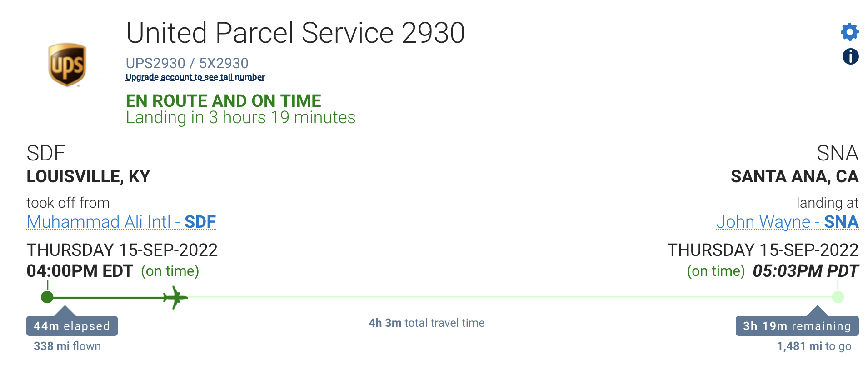The height and width of the screenshot is (370, 868).
Task: Click the "4h 3m total travel time" label
Action: click(426, 323)
